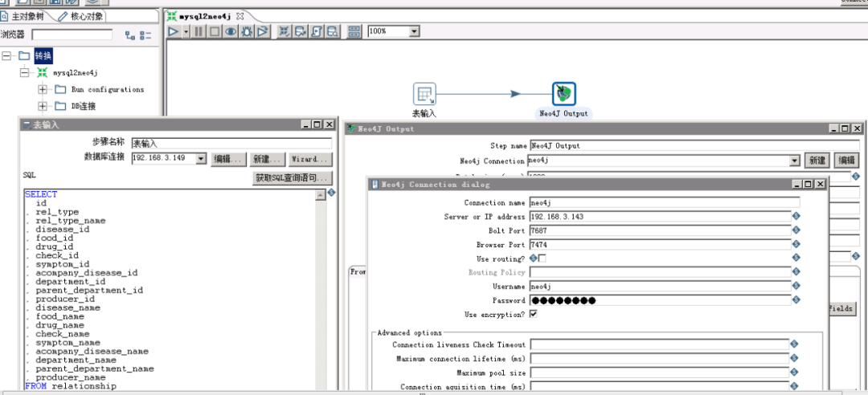868x395 pixels.
Task: Select the Neo4J Output step on the canvas
Action: [564, 94]
